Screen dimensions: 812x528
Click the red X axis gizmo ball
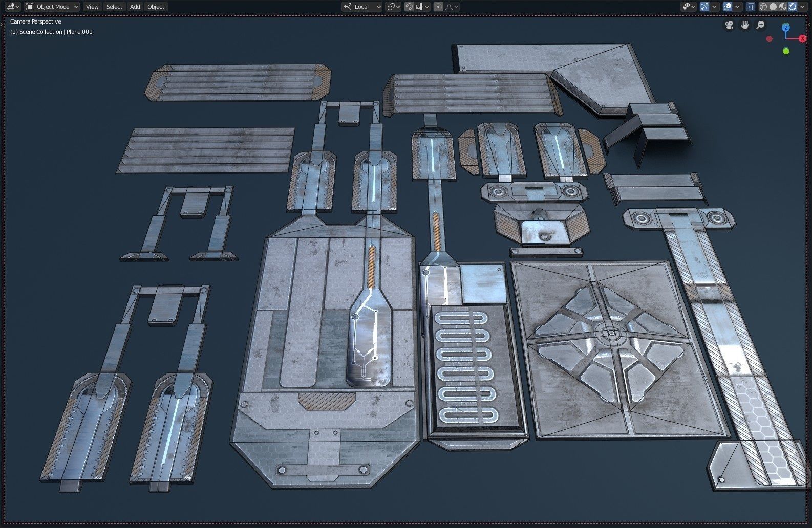tap(803, 39)
